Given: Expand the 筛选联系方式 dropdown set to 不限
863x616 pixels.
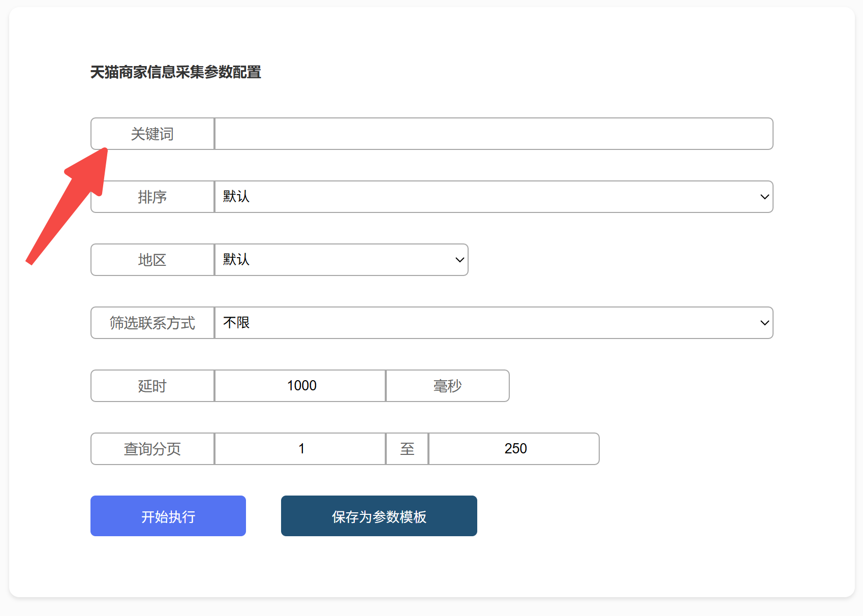Looking at the screenshot, I should click(494, 323).
